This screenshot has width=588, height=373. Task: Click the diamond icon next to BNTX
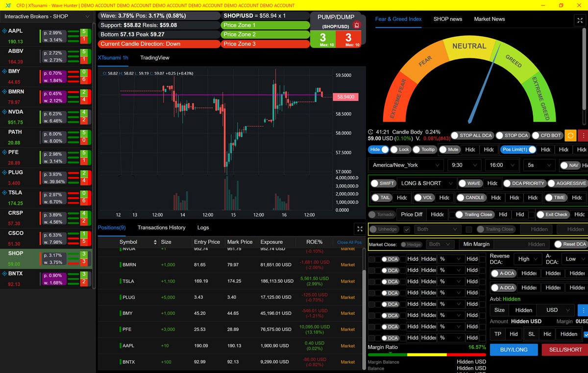[x=5, y=274]
